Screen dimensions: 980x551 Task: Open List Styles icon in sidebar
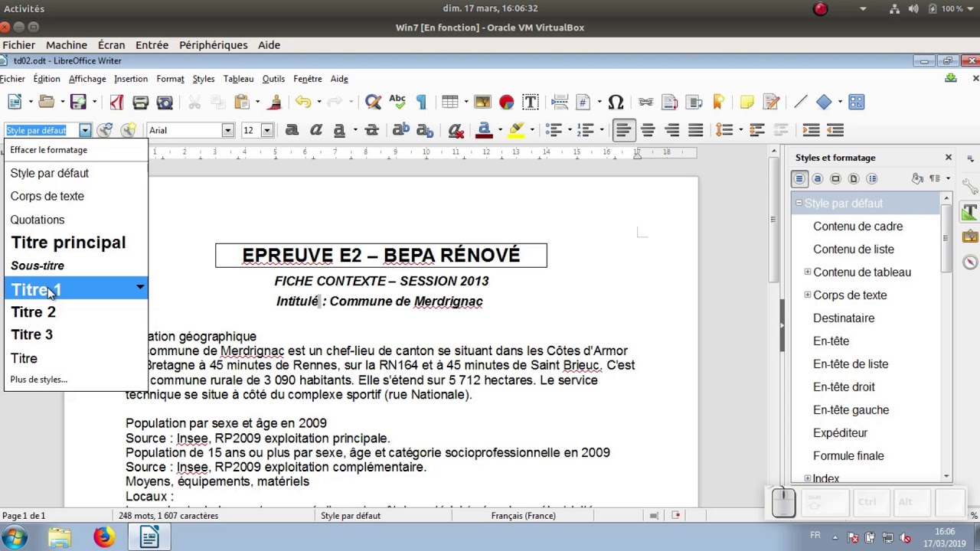click(872, 178)
